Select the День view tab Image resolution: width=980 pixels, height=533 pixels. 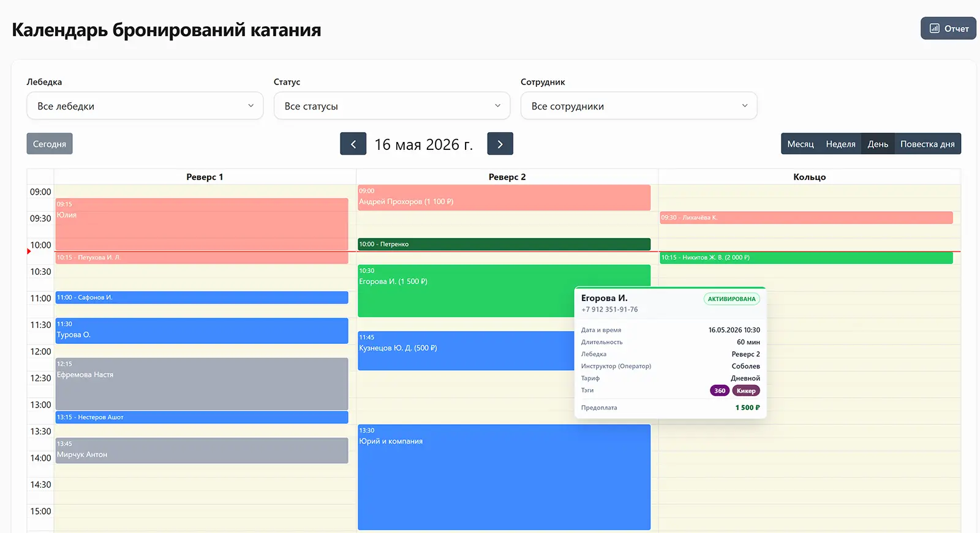pyautogui.click(x=878, y=144)
